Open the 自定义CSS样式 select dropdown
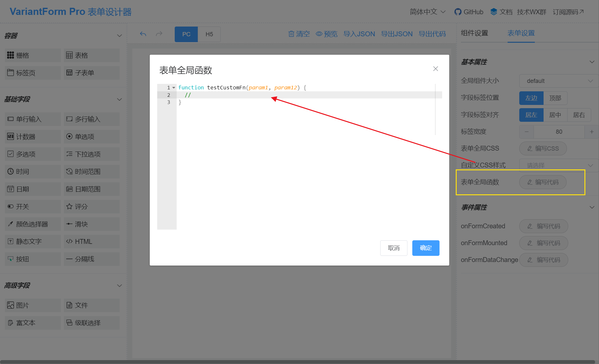Image resolution: width=599 pixels, height=364 pixels. tap(559, 165)
